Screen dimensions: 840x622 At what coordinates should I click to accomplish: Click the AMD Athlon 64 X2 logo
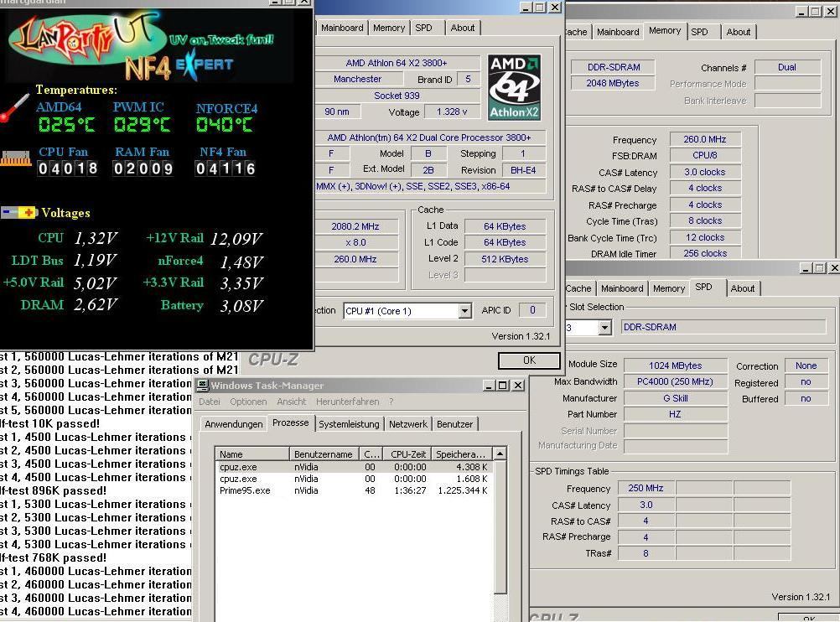514,87
